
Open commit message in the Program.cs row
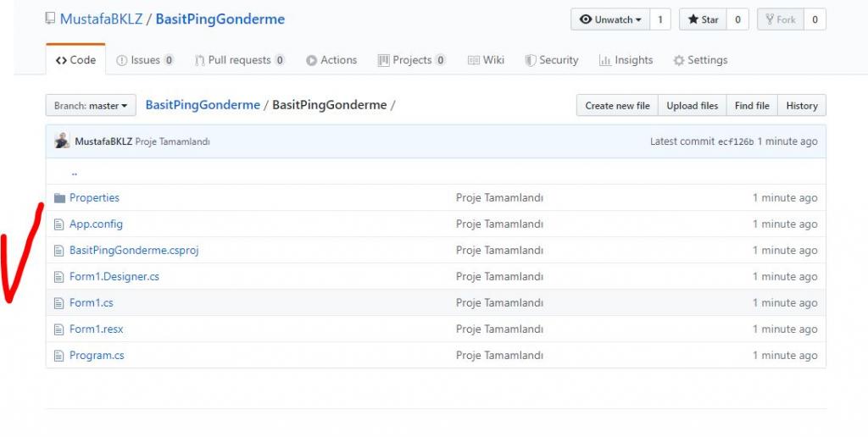click(499, 355)
